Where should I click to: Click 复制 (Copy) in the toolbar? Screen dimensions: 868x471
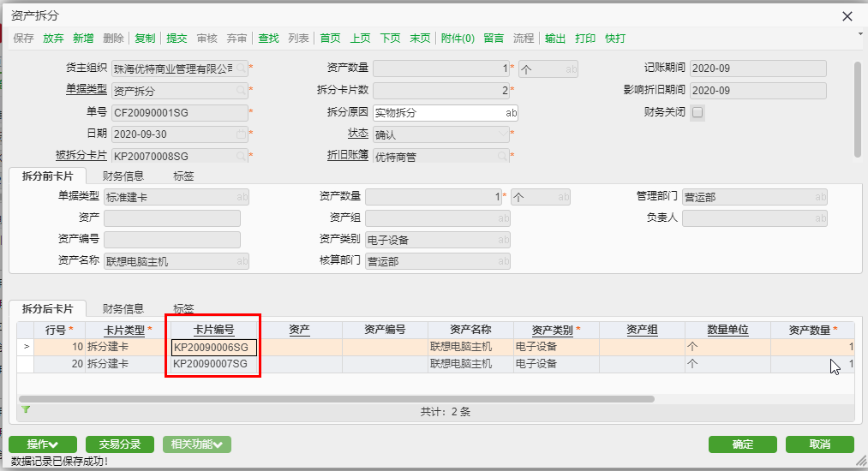pyautogui.click(x=145, y=39)
